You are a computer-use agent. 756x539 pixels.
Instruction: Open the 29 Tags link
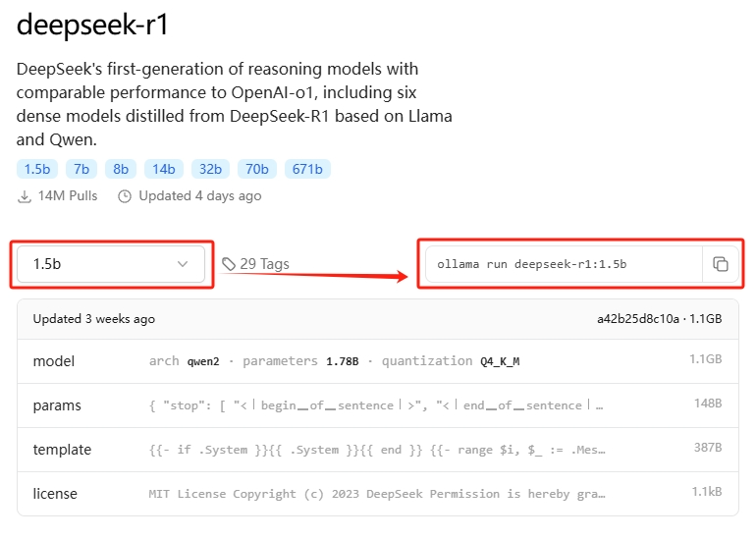263,264
